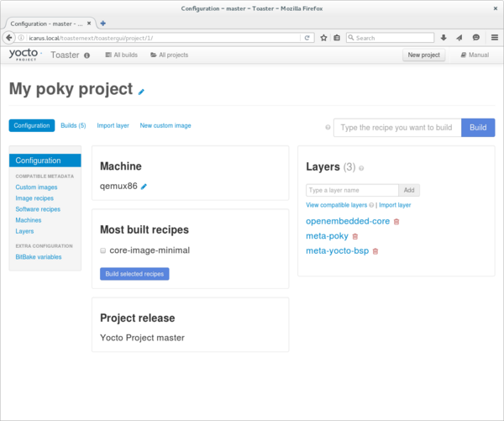Viewport: 504px width, 421px height.
Task: Open the chat bubble toolbar icon
Action: click(x=476, y=38)
